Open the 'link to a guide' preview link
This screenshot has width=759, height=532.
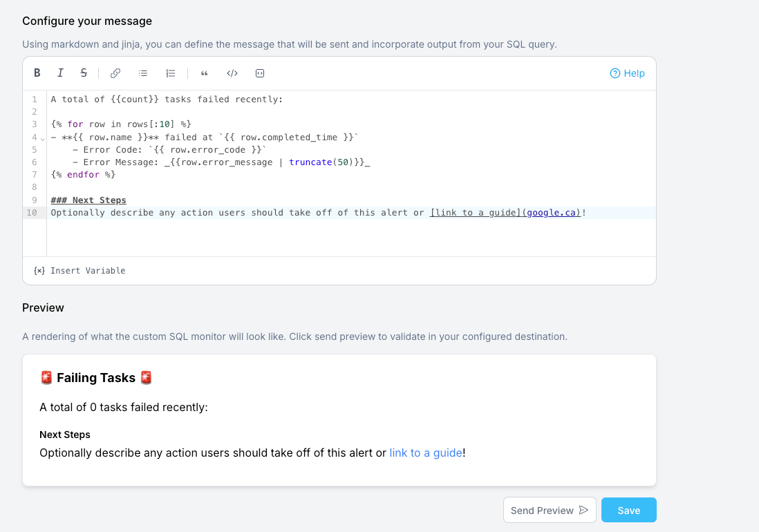[426, 453]
